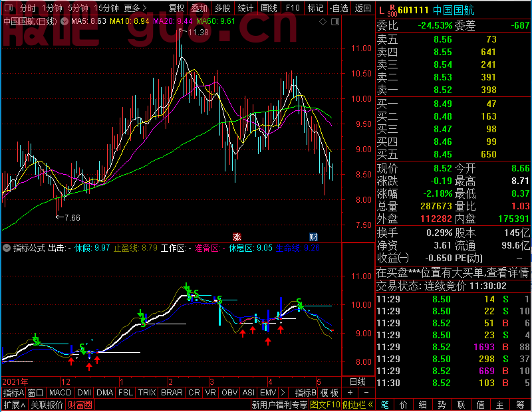
Task: Select the 值 value tab
Action: [480, 405]
